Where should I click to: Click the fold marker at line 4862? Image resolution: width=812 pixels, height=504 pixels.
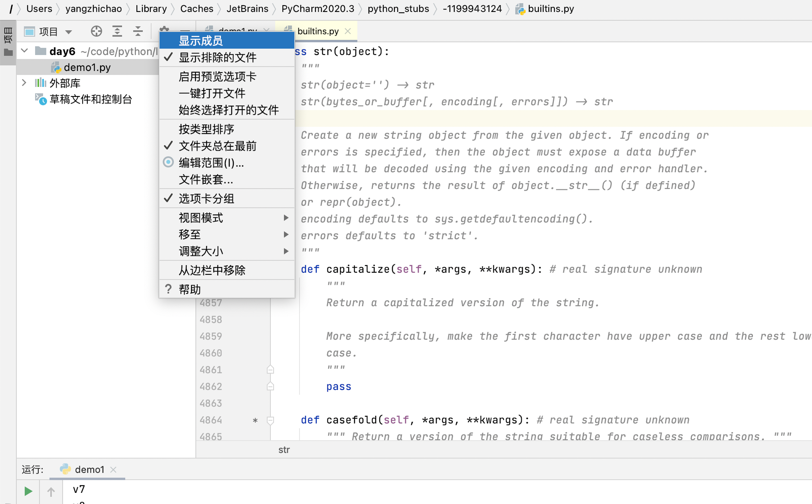coord(270,386)
